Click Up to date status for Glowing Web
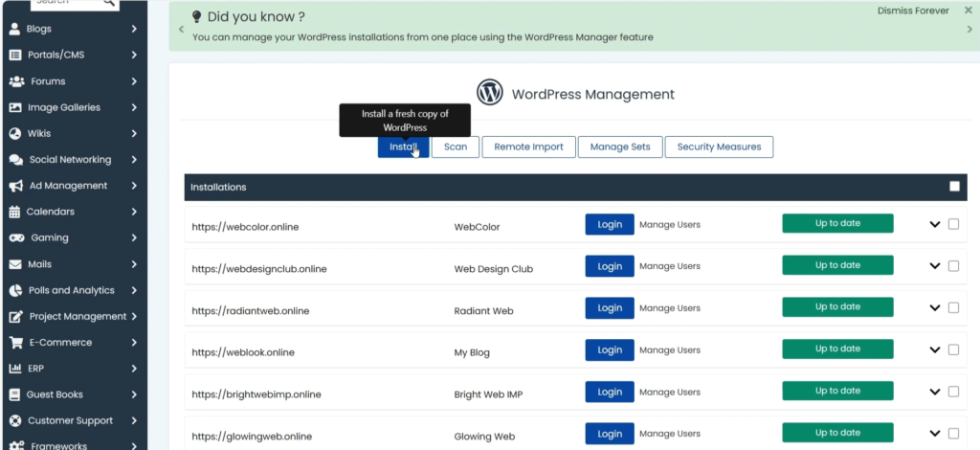The height and width of the screenshot is (450, 980). pos(837,433)
